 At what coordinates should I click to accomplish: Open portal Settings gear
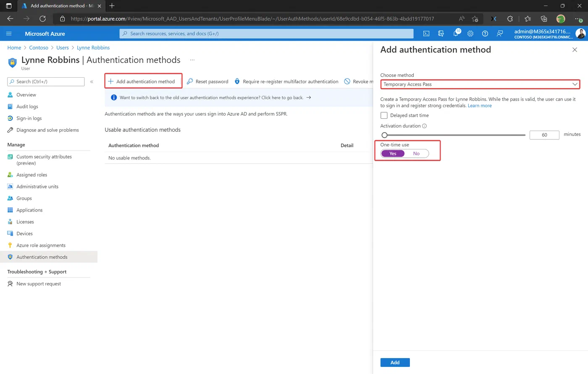(470, 34)
